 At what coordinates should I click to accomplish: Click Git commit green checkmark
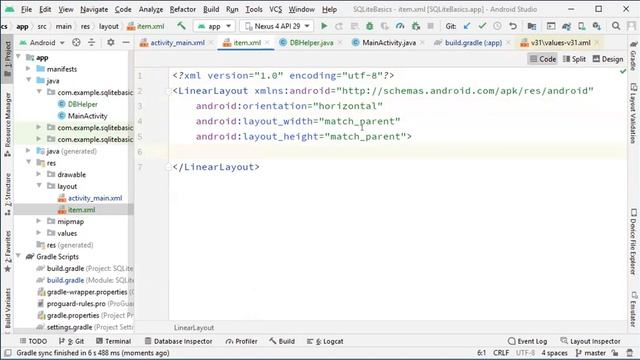click(482, 26)
